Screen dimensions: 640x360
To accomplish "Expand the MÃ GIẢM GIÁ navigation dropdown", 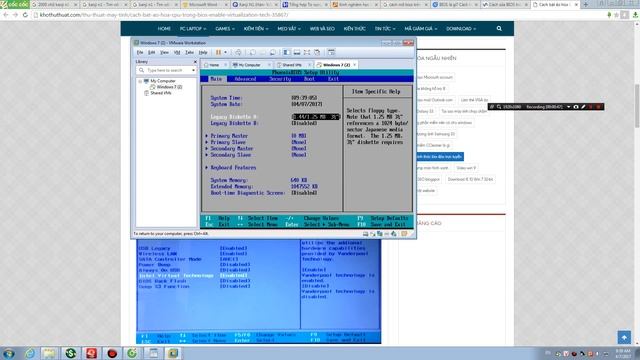I will [421, 29].
